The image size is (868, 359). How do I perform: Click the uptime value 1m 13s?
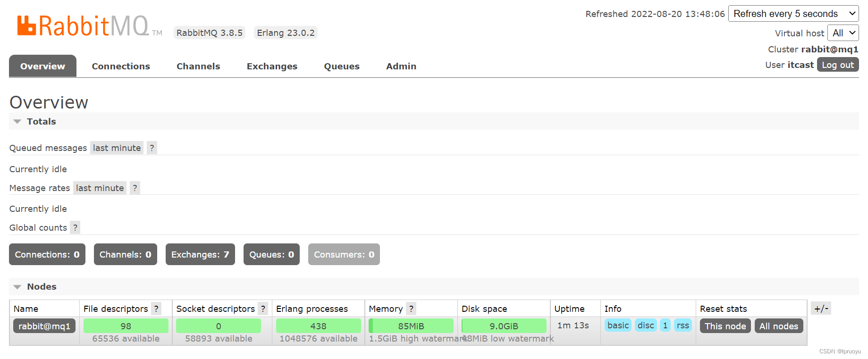pos(573,326)
